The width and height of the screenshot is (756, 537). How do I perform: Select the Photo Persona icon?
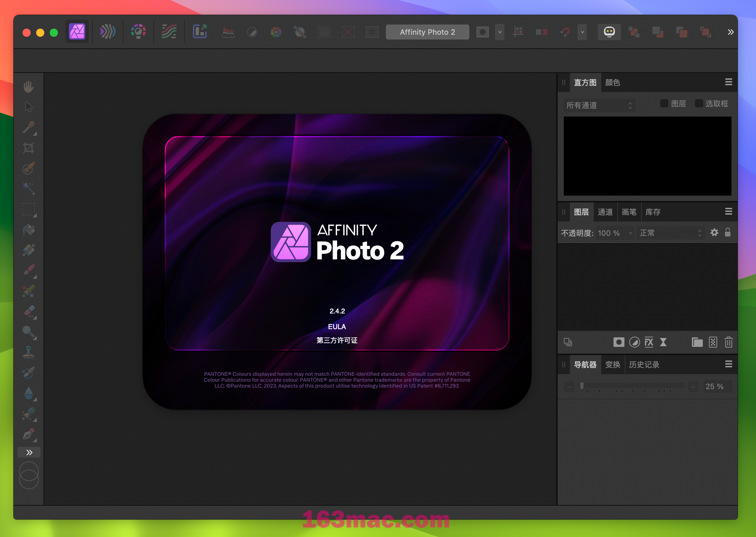77,32
